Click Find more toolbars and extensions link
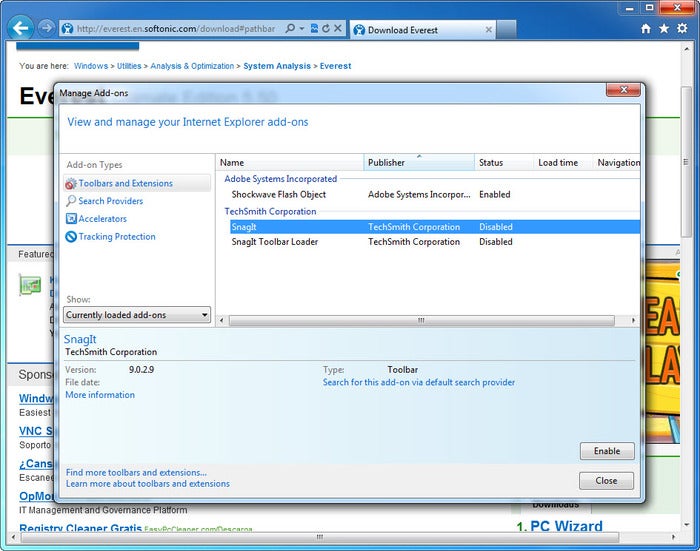This screenshot has width=700, height=551. (x=136, y=472)
